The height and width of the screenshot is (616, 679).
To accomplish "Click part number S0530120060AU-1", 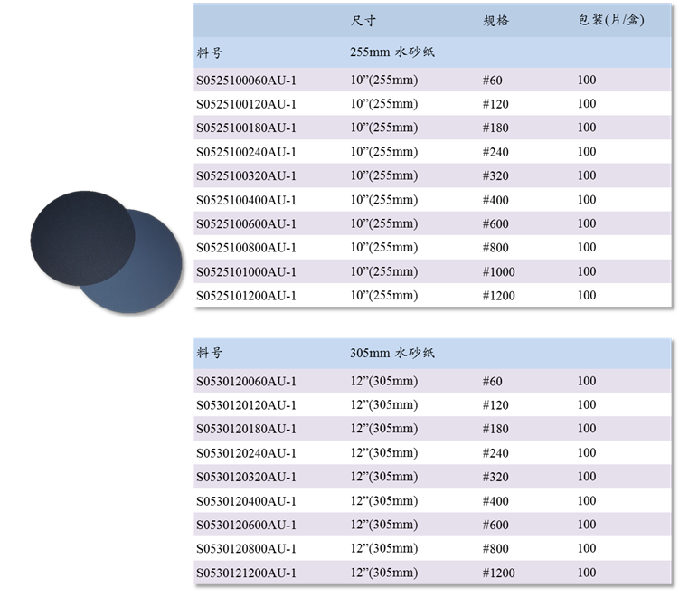I will (x=246, y=381).
